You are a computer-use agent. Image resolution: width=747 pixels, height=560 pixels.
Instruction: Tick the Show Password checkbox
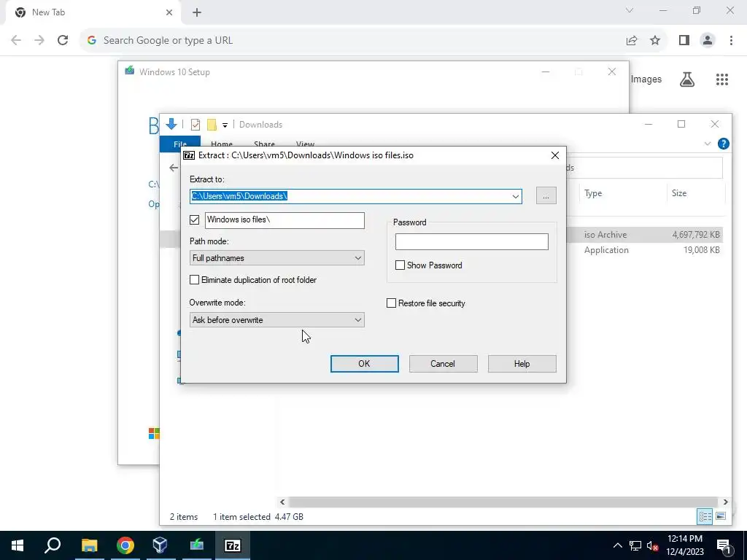click(400, 265)
